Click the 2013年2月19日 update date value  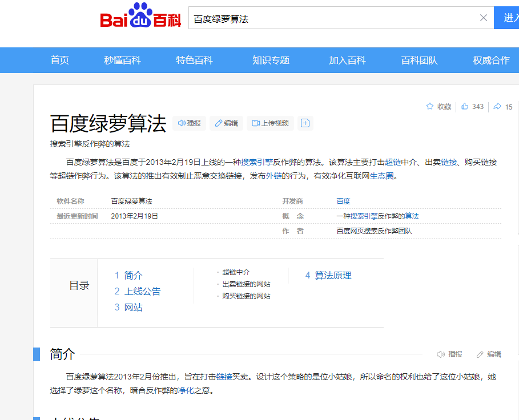(134, 216)
